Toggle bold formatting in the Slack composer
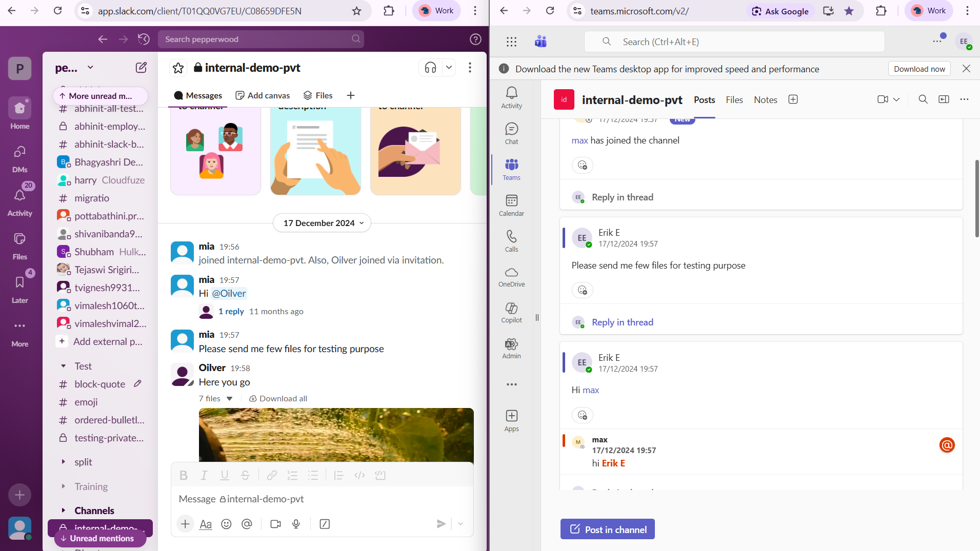This screenshot has height=551, width=980. (x=184, y=475)
